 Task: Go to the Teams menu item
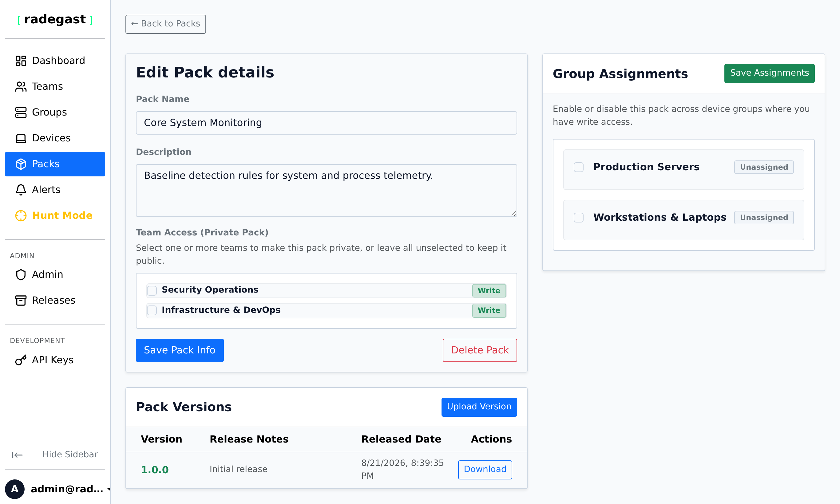tap(55, 87)
